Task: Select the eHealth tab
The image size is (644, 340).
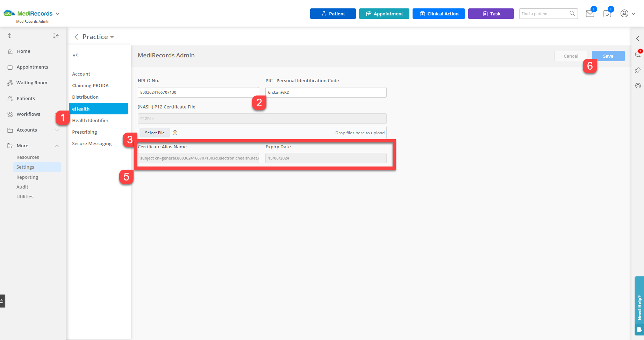Action: point(98,109)
